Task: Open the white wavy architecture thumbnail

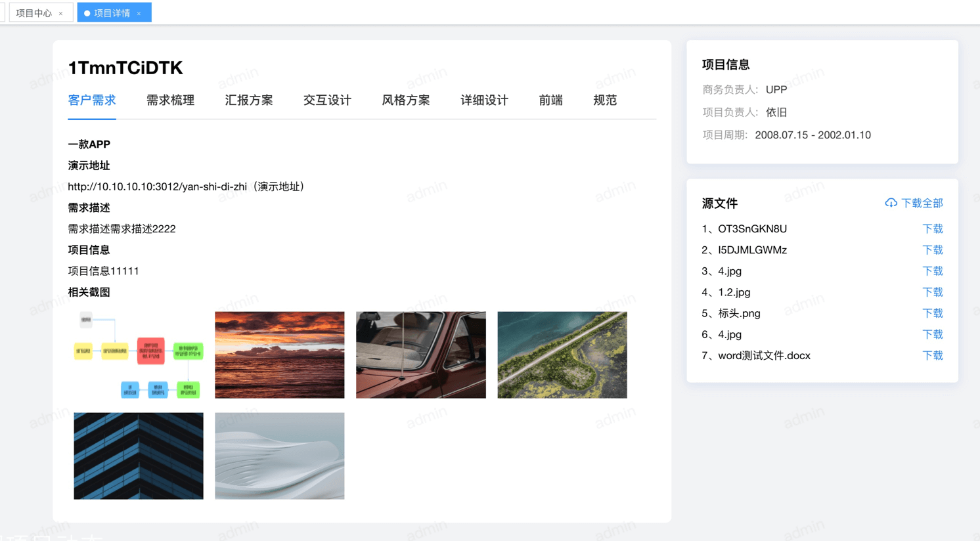Action: click(280, 456)
